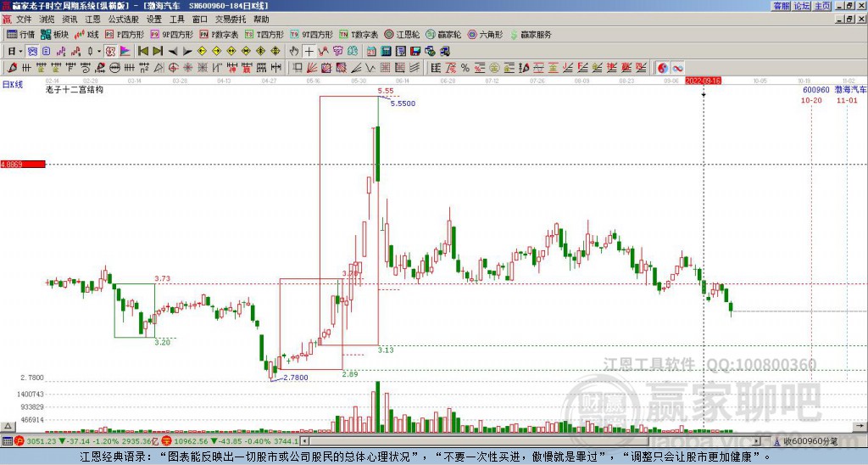
Task: Open the 9P四方形 tool
Action: coord(172,34)
